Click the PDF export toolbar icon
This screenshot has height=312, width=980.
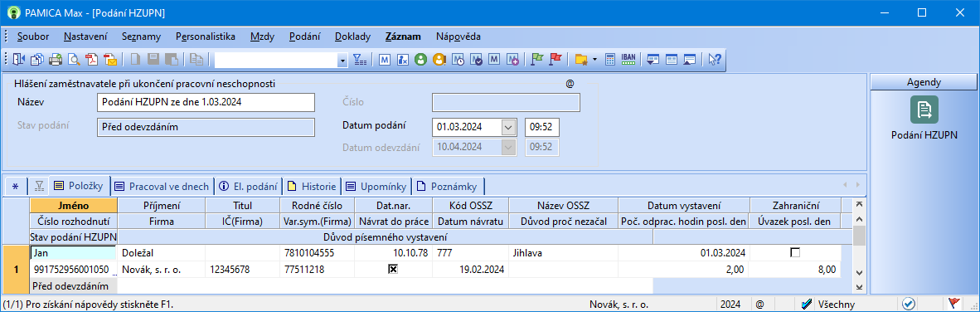[93, 60]
